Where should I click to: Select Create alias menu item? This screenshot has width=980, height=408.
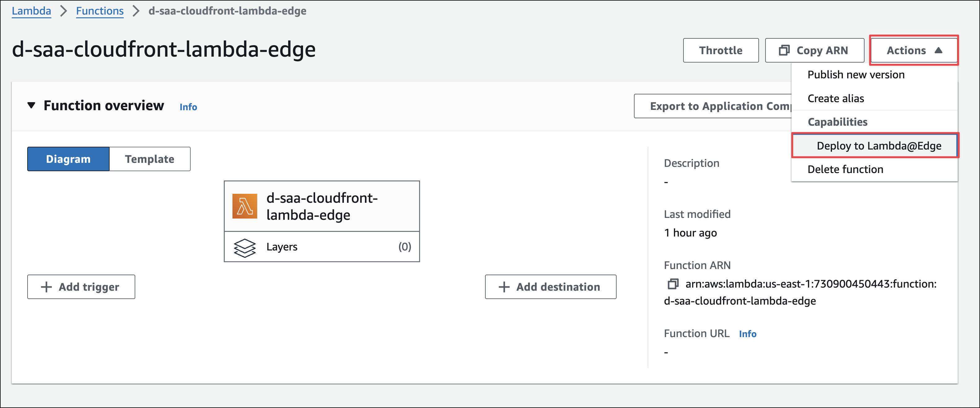point(835,98)
